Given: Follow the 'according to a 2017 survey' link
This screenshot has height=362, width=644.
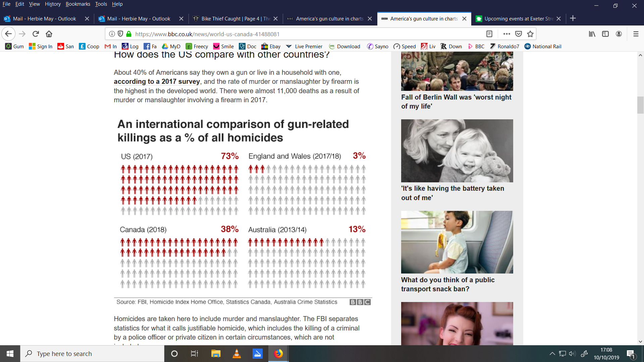Looking at the screenshot, I should point(157,82).
